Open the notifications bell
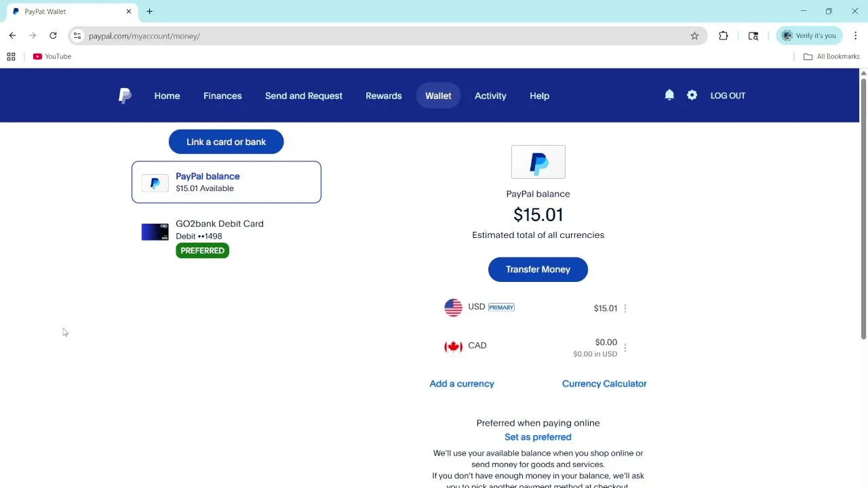 pos(669,96)
